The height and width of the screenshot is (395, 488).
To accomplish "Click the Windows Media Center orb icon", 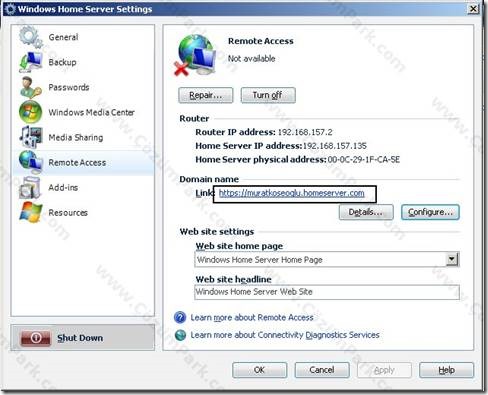I will 31,112.
